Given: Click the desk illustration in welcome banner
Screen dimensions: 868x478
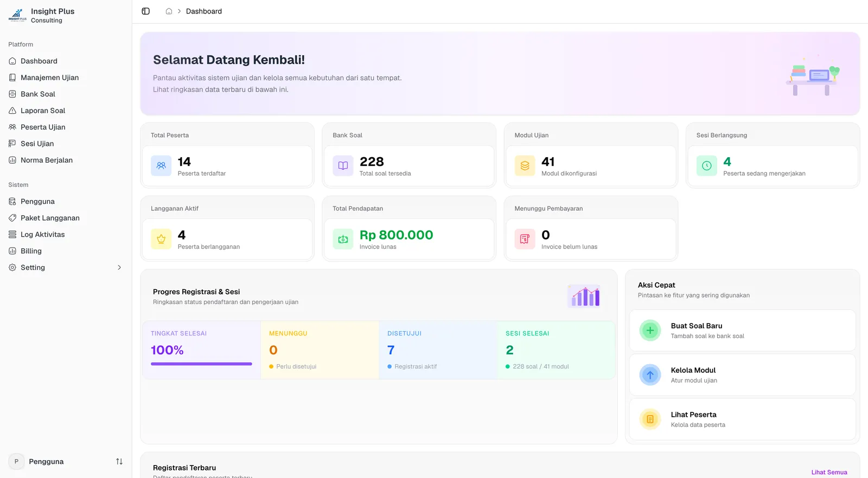Looking at the screenshot, I should pos(813,75).
